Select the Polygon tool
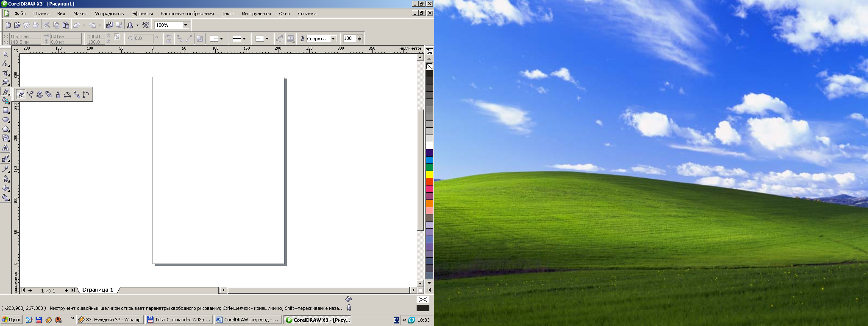This screenshot has width=868, height=326. [6, 129]
